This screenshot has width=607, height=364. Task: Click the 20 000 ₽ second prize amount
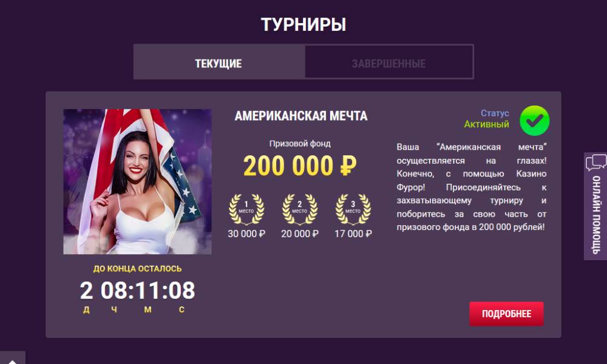pyautogui.click(x=300, y=234)
